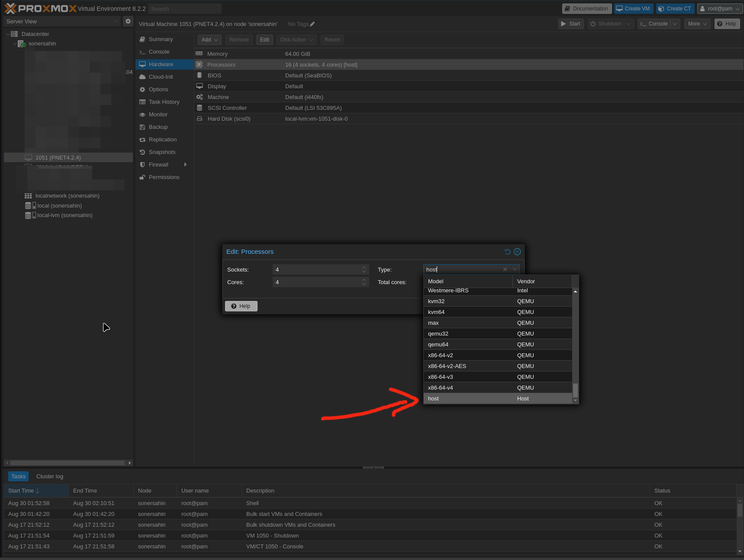
Task: Click the reset icon in Edit Processors dialog
Action: [x=508, y=252]
